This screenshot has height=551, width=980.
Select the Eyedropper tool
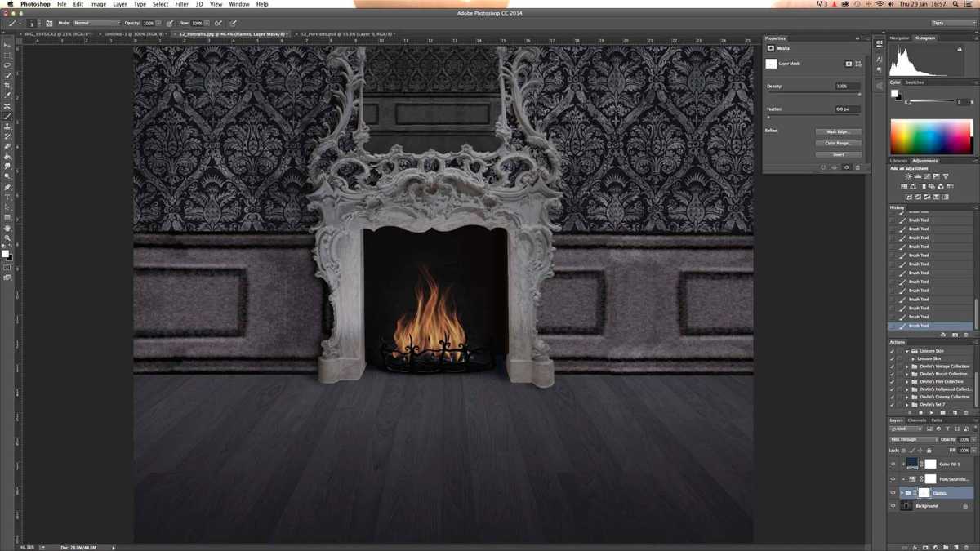point(7,96)
